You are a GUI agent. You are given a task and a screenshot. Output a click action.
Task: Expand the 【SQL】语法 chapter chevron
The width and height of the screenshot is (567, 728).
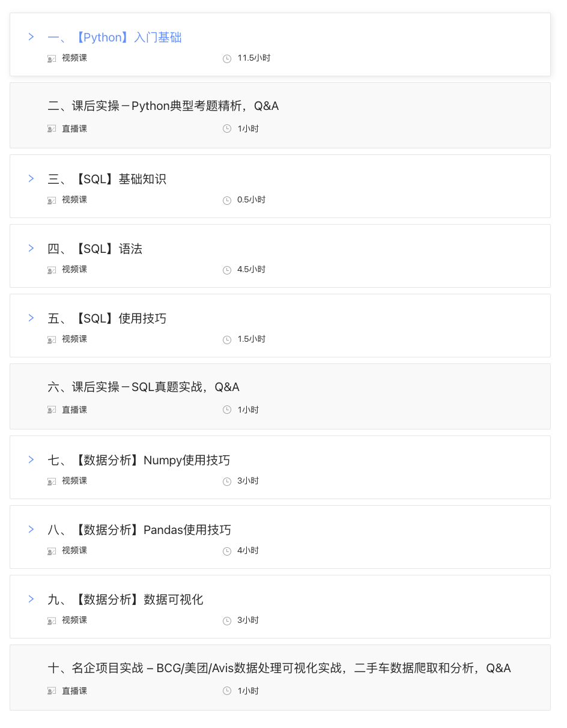pyautogui.click(x=31, y=248)
